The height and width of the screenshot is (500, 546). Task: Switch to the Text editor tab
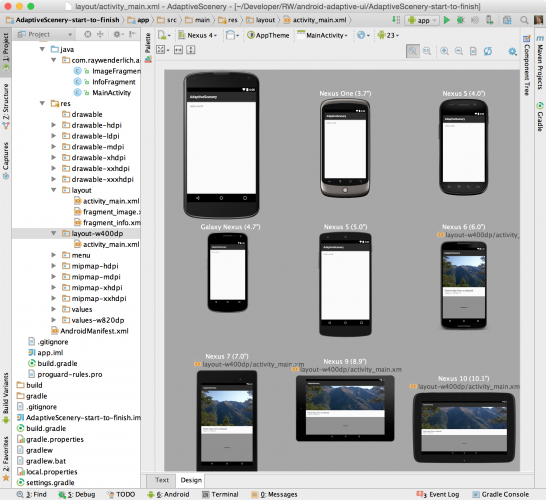pyautogui.click(x=162, y=480)
